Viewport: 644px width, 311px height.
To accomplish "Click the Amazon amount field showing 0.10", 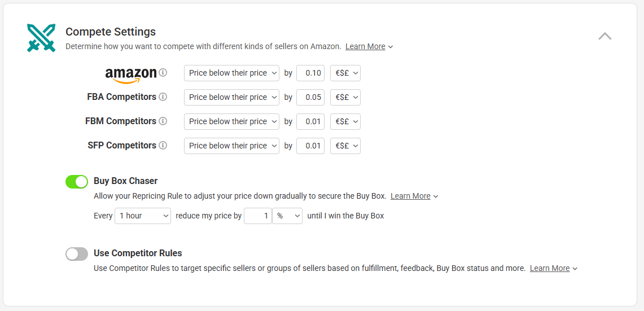I will click(x=310, y=73).
